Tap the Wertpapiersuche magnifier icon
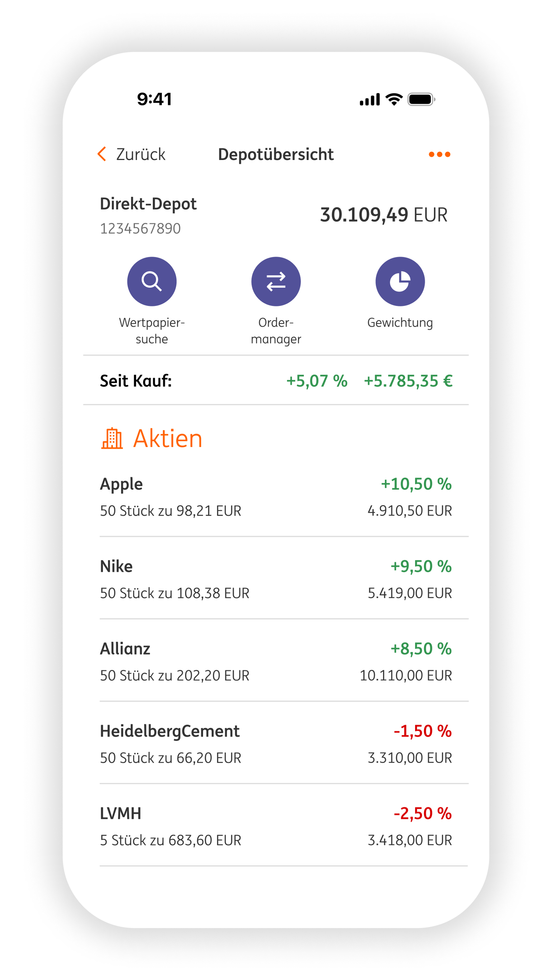Screen dimensions: 551x980 pos(151,281)
